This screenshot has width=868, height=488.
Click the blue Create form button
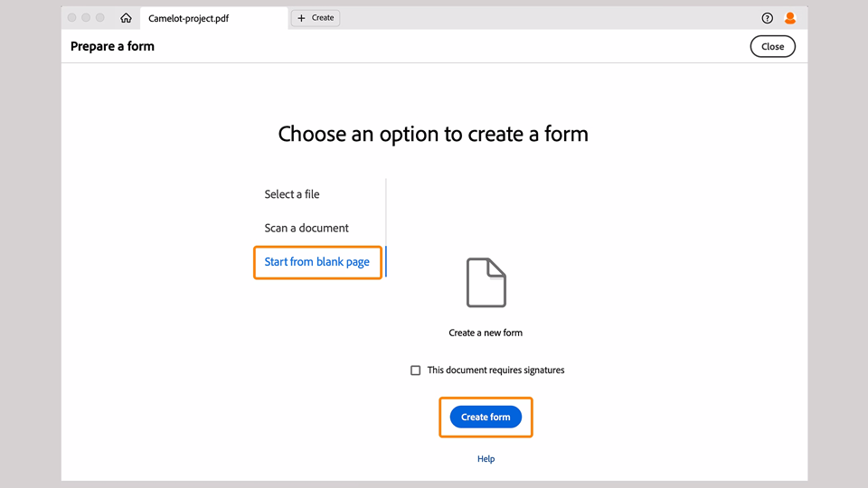pos(486,417)
